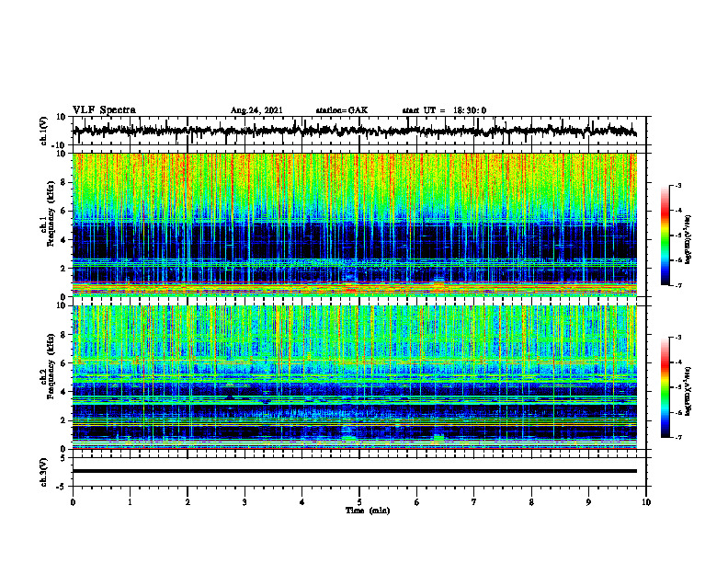This screenshot has width=728, height=563.
Task: Click time axis tick label "1"
Action: [130, 502]
